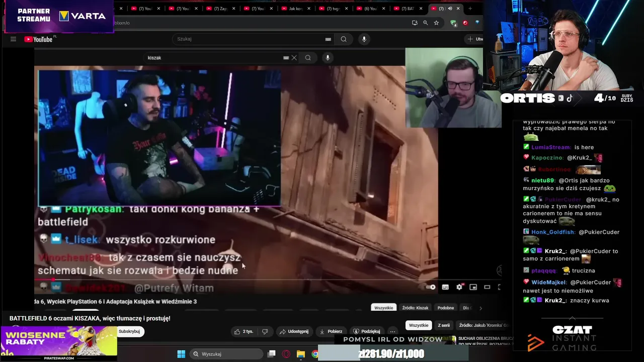Click the 'Wiosenne Rabaty' pirateswap banner
The height and width of the screenshot is (362, 644).
point(59,343)
